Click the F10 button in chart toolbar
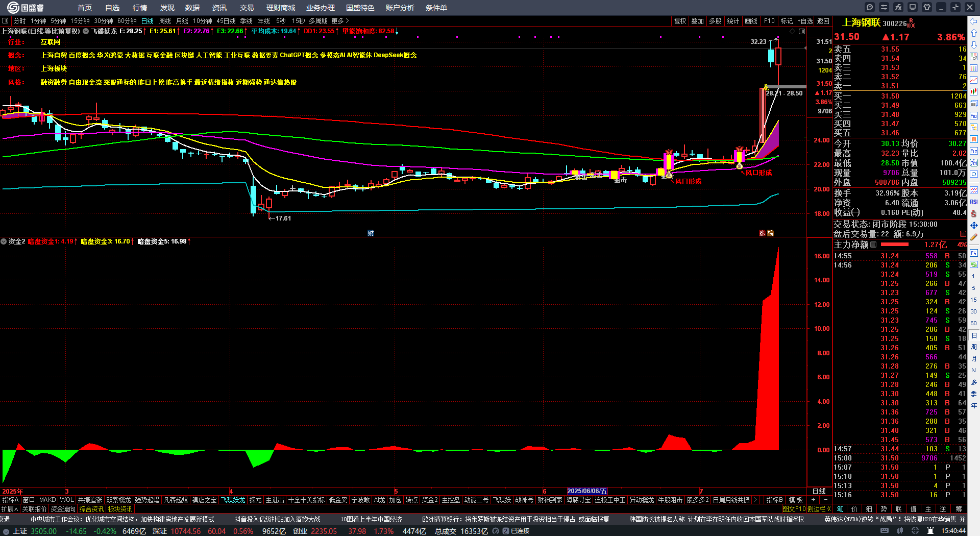980x536 pixels. coord(769,21)
